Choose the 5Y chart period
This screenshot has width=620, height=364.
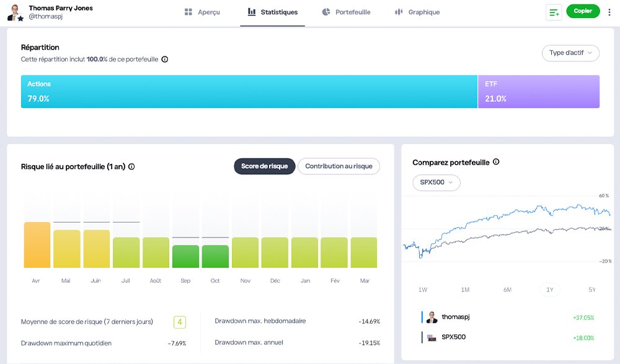(x=592, y=290)
